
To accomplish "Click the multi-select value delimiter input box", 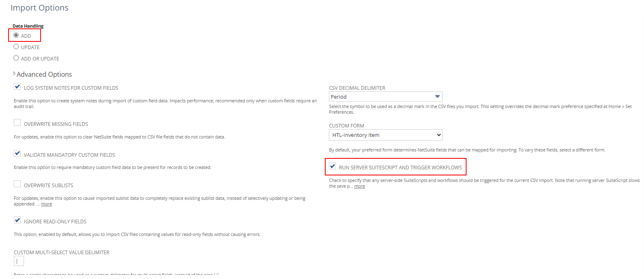I will point(19,261).
